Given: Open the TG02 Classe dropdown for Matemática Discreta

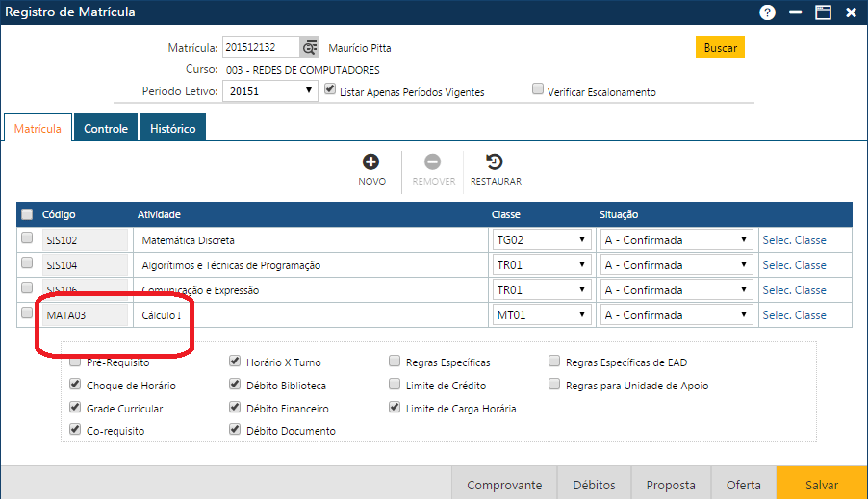Looking at the screenshot, I should click(x=541, y=239).
